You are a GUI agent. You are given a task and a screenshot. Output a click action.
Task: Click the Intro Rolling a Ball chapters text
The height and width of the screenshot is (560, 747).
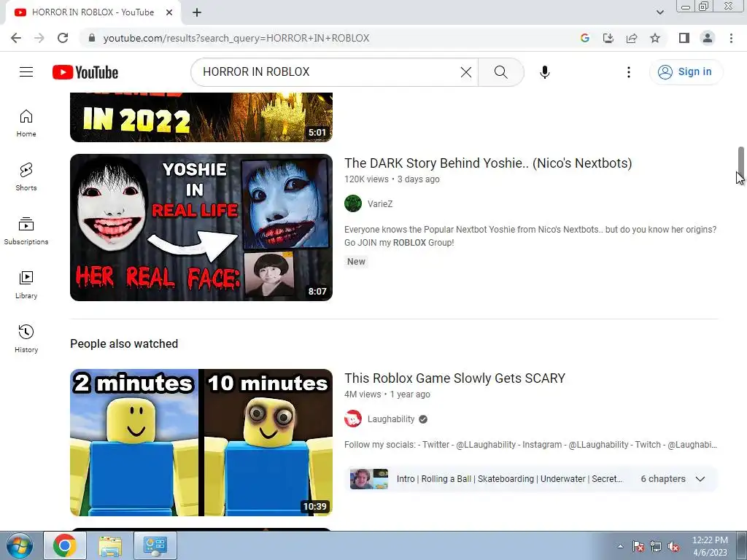tap(509, 479)
